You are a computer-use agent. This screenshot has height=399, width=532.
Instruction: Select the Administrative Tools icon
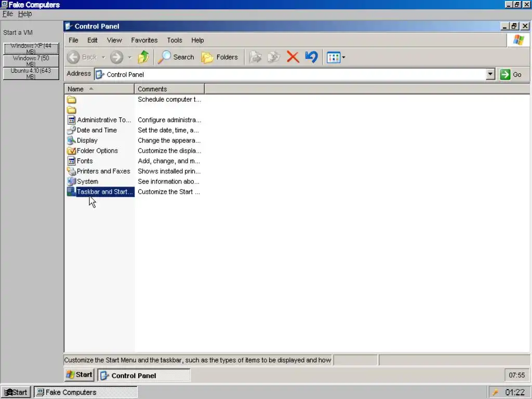71,120
